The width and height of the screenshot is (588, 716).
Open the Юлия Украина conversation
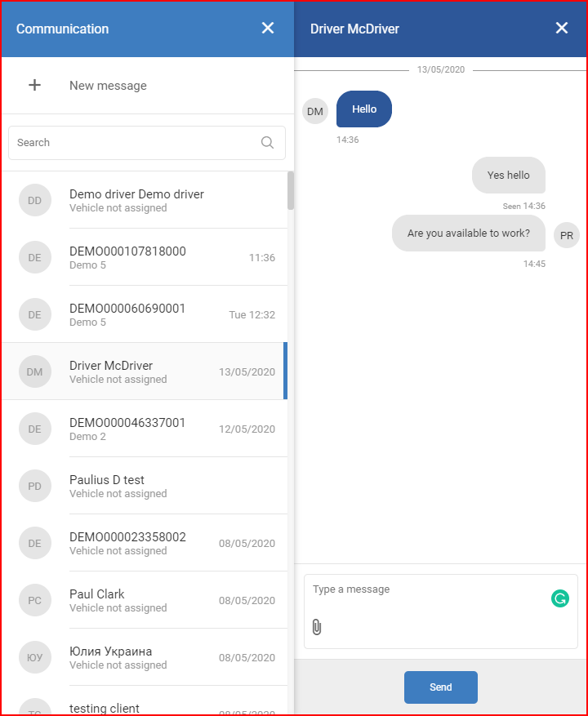(x=145, y=657)
